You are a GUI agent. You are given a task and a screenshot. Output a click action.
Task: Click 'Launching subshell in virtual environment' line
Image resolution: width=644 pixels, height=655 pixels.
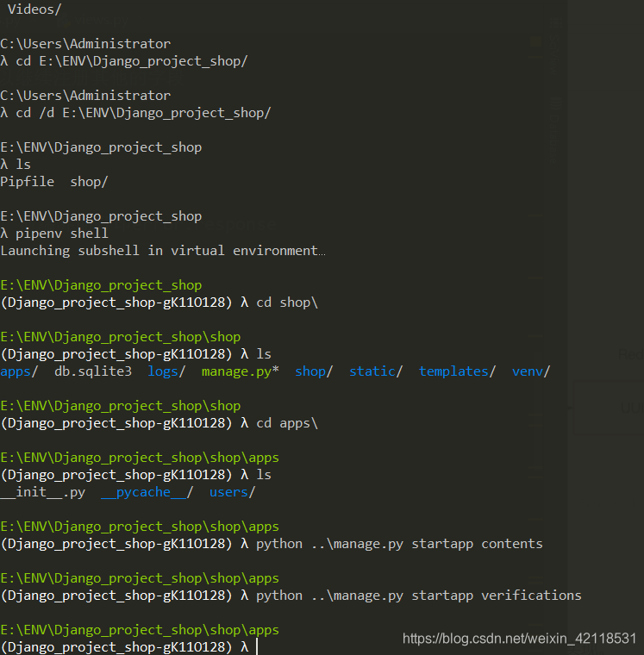(163, 251)
